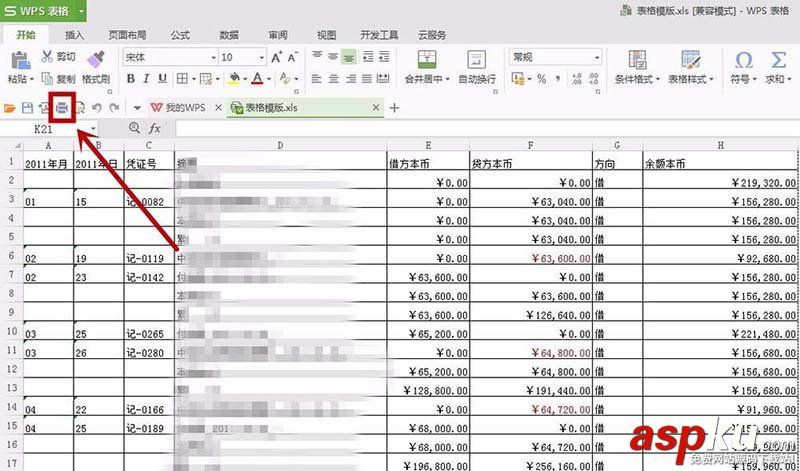Switch to 插入 ribbon tab
The width and height of the screenshot is (800, 471).
[74, 35]
